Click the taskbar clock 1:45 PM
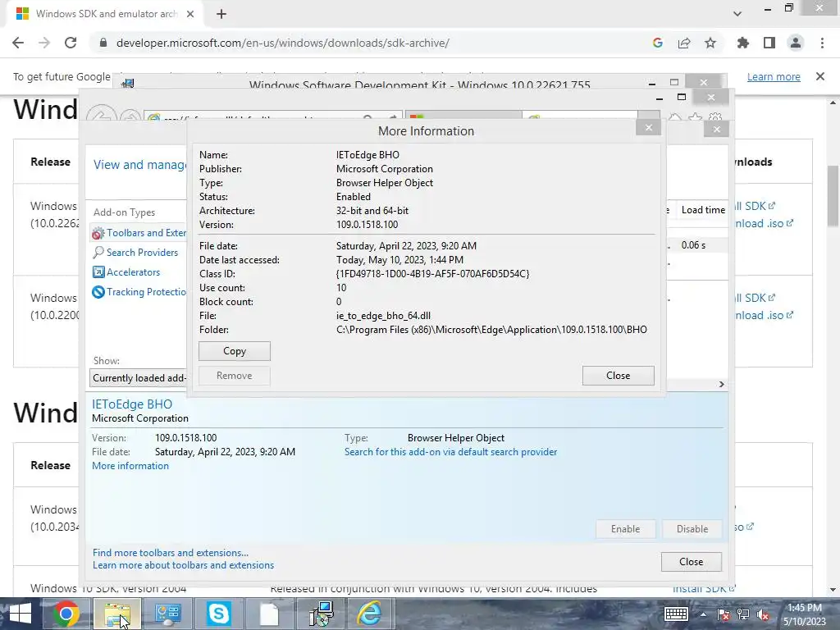Image resolution: width=840 pixels, height=630 pixels. pyautogui.click(x=804, y=608)
